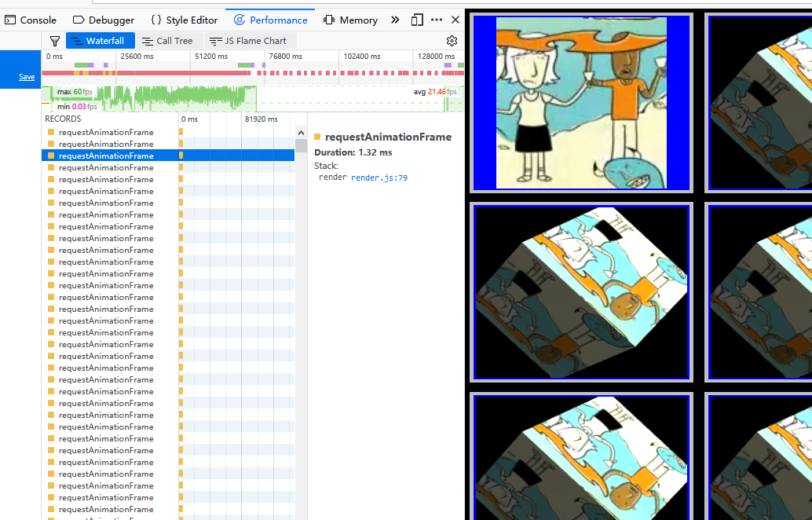Click the waterfall 81920 ms header
This screenshot has height=520, width=812.
(x=261, y=119)
